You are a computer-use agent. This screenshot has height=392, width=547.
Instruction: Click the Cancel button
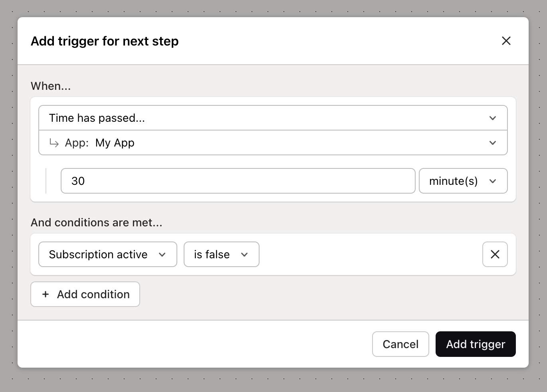400,344
